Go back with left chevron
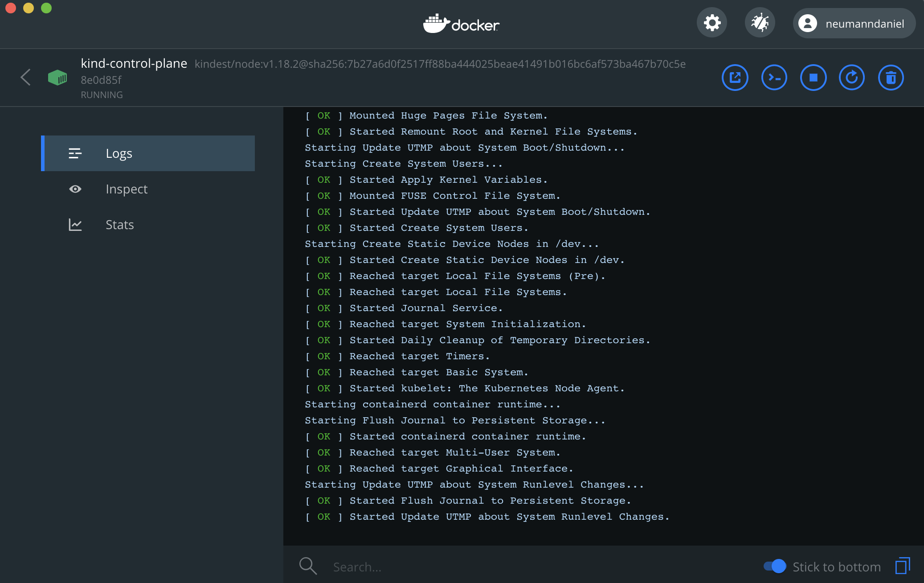Screen dimensions: 924x583 click(26, 77)
